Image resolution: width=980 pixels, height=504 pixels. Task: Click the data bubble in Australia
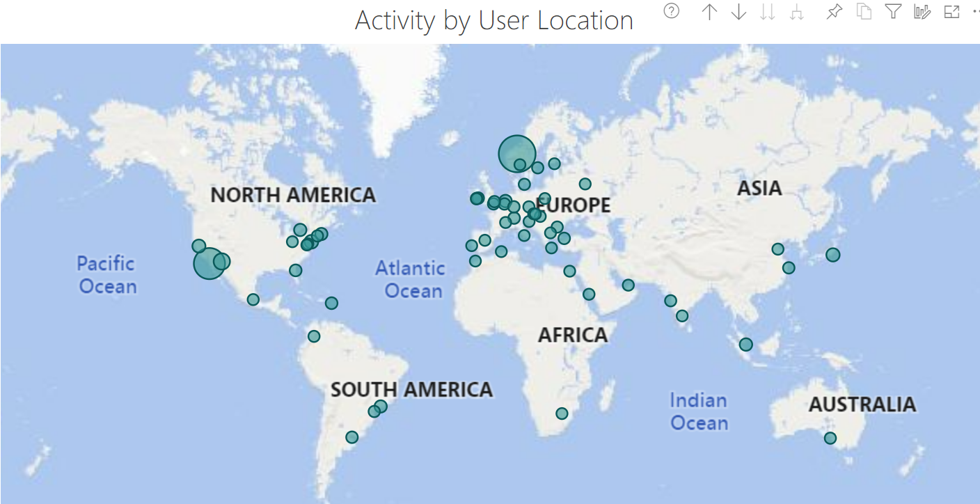click(x=830, y=438)
